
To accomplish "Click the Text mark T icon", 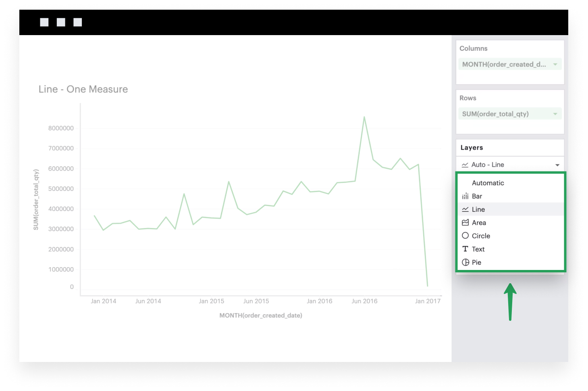I will (x=465, y=249).
